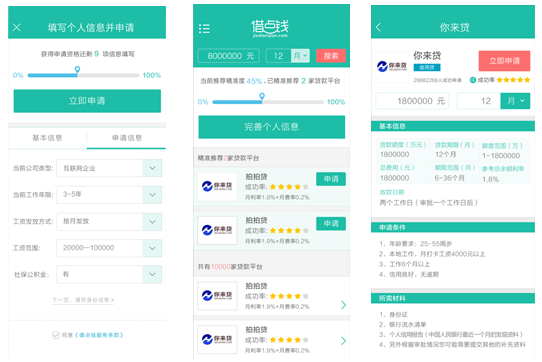Click 所需材料 section header
The height and width of the screenshot is (362, 542).
click(453, 298)
